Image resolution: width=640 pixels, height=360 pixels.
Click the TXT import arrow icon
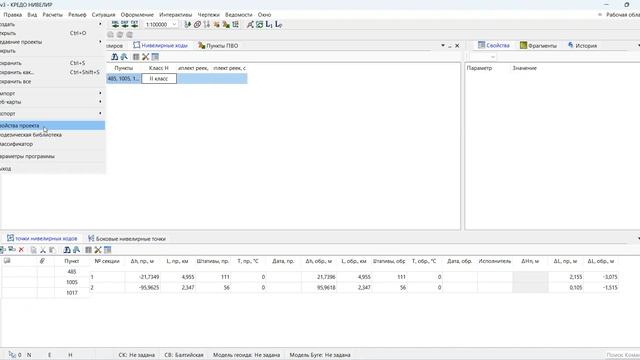[x=134, y=24]
